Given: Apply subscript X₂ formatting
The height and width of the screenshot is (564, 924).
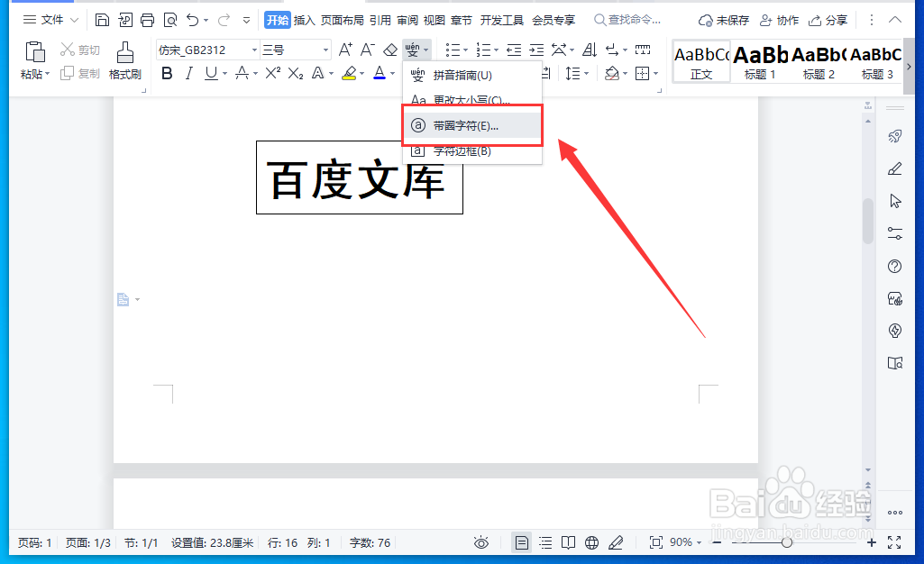Looking at the screenshot, I should (296, 73).
